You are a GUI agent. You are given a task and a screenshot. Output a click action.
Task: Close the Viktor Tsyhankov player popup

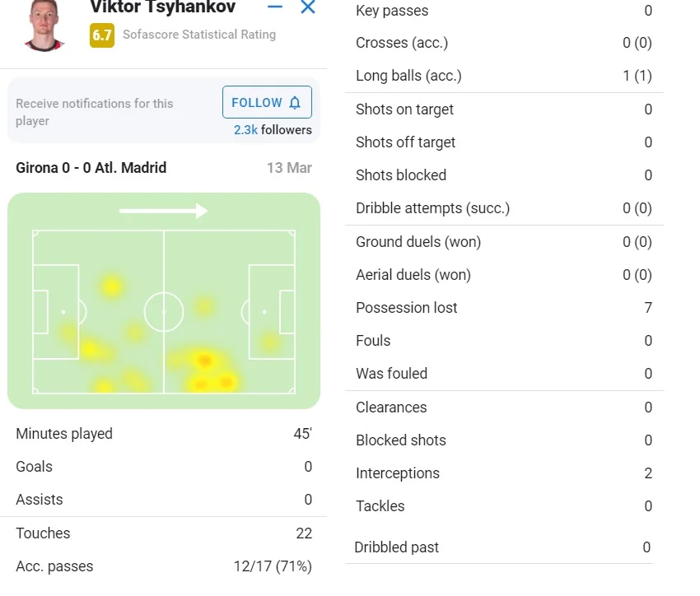tap(308, 7)
